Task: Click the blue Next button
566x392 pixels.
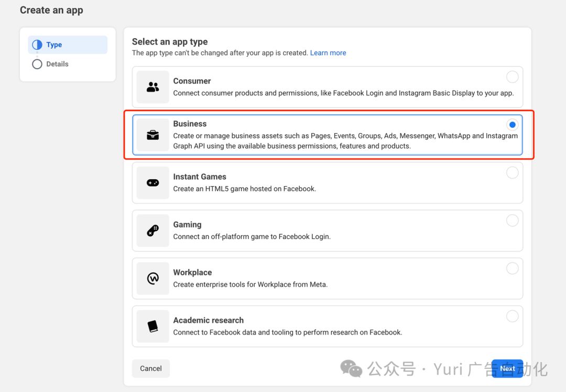Action: (507, 368)
